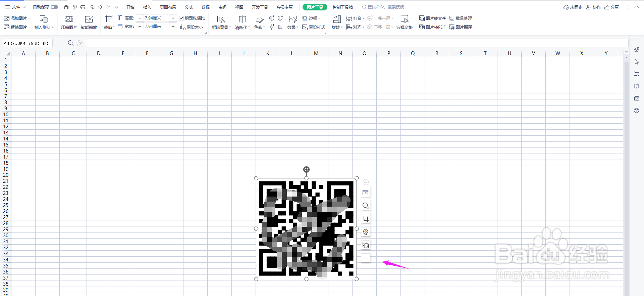
Task: Click the increase brightness icon
Action: coord(272,27)
